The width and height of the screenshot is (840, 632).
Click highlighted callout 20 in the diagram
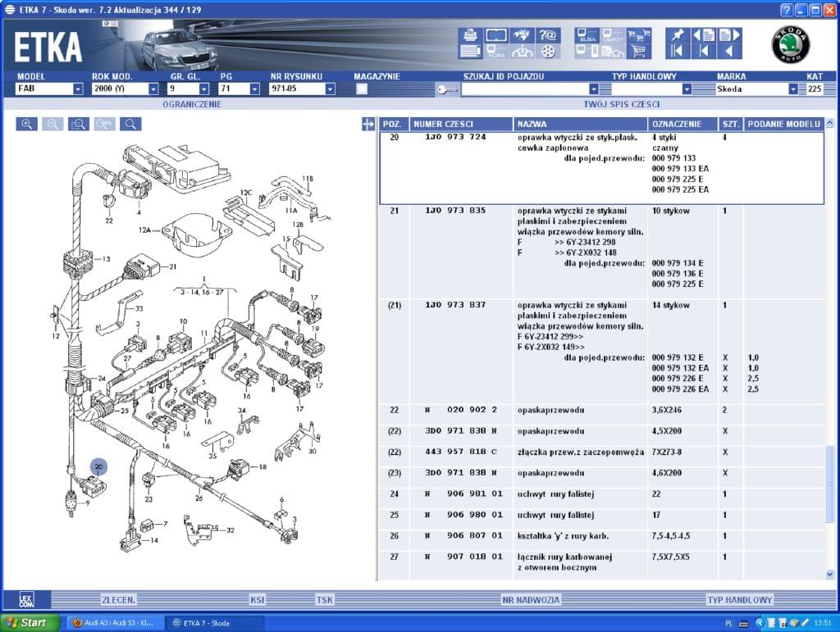pos(98,466)
